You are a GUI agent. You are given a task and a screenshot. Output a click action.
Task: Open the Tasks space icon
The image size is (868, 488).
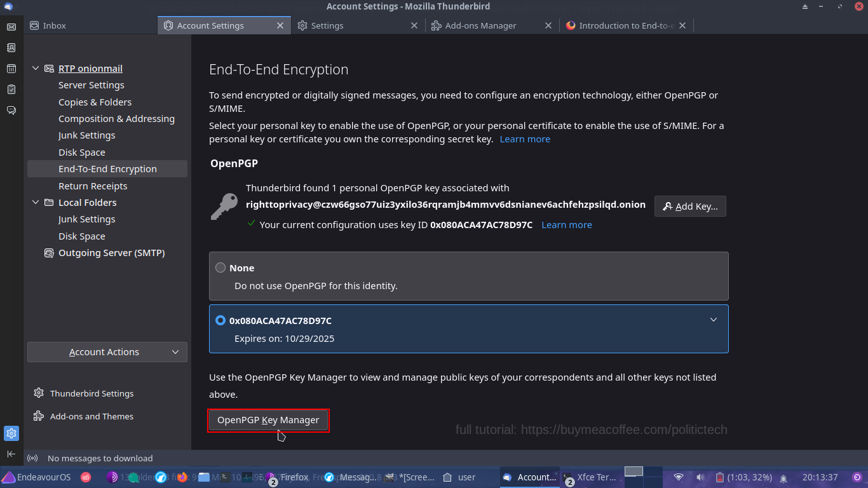pos(11,90)
